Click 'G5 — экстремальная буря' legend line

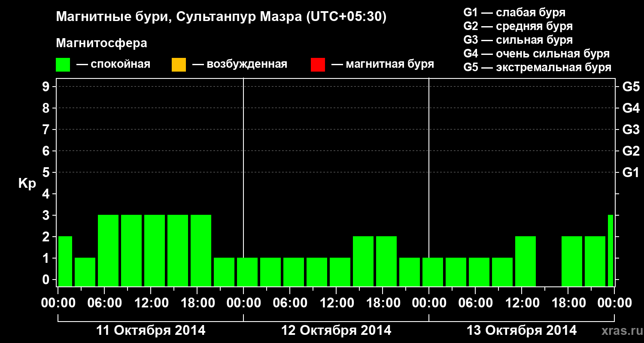click(538, 67)
